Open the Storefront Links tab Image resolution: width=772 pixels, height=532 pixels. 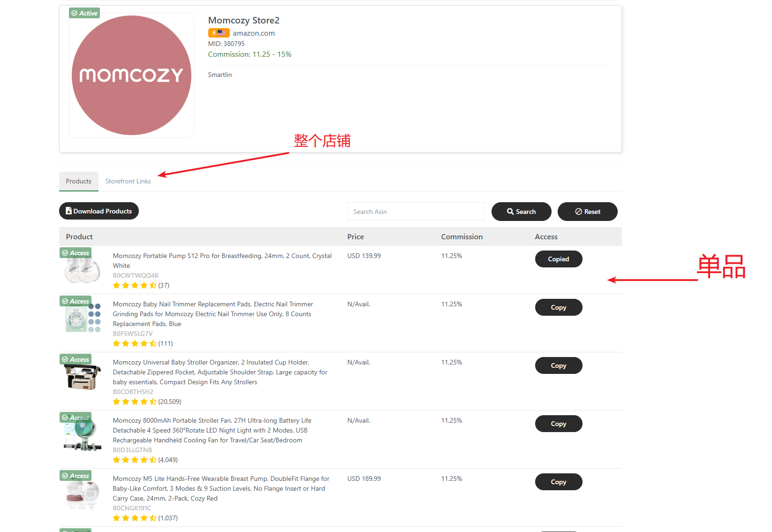coord(128,181)
